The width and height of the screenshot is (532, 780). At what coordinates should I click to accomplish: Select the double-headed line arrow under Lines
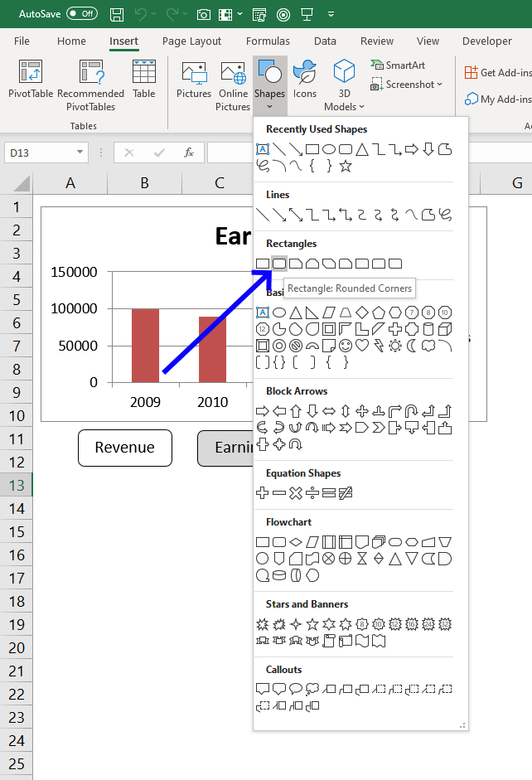coord(296,215)
